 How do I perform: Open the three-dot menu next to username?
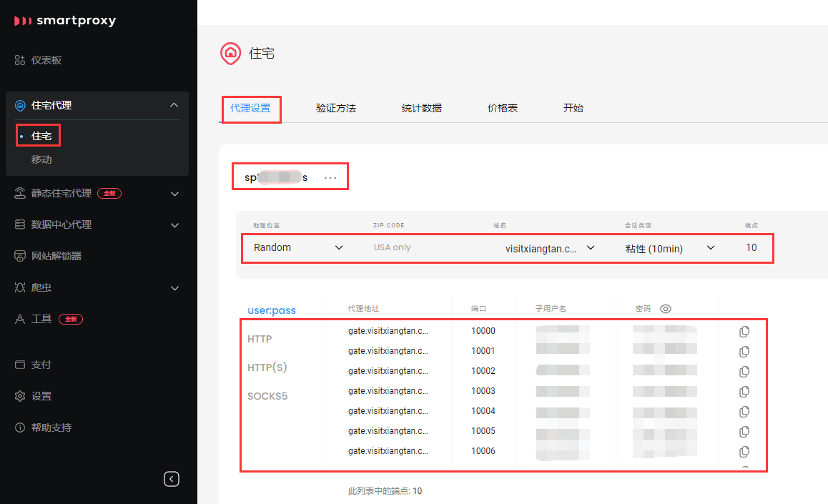pyautogui.click(x=330, y=177)
